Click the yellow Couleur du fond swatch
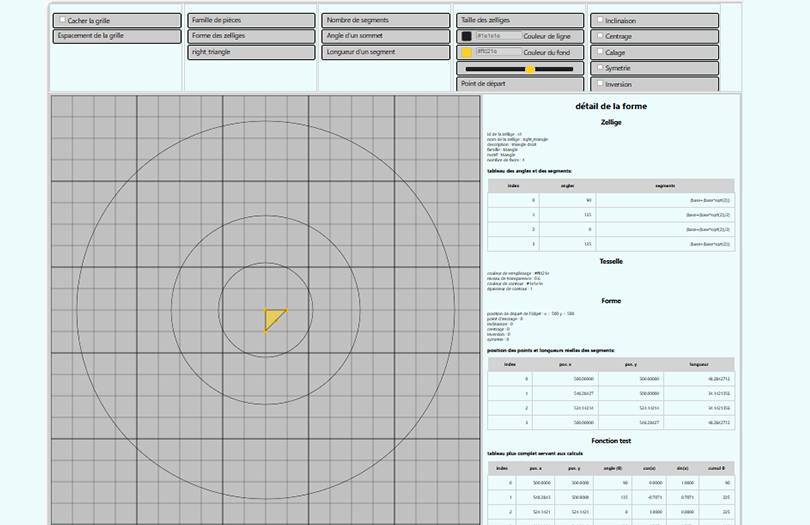 (x=466, y=52)
